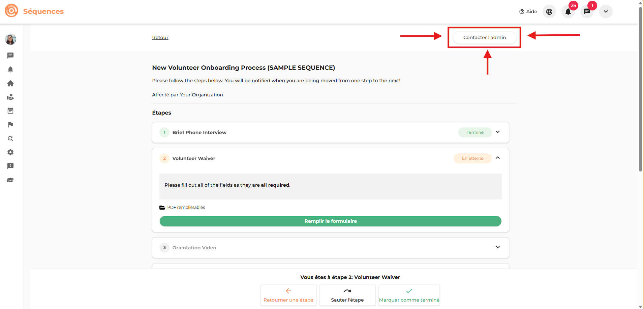Click Contacter l'admin button
This screenshot has width=644, height=309.
[x=484, y=37]
